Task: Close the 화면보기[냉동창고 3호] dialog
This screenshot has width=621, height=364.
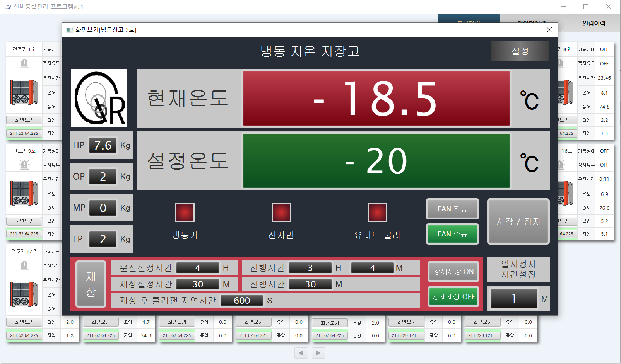Action: pos(549,30)
